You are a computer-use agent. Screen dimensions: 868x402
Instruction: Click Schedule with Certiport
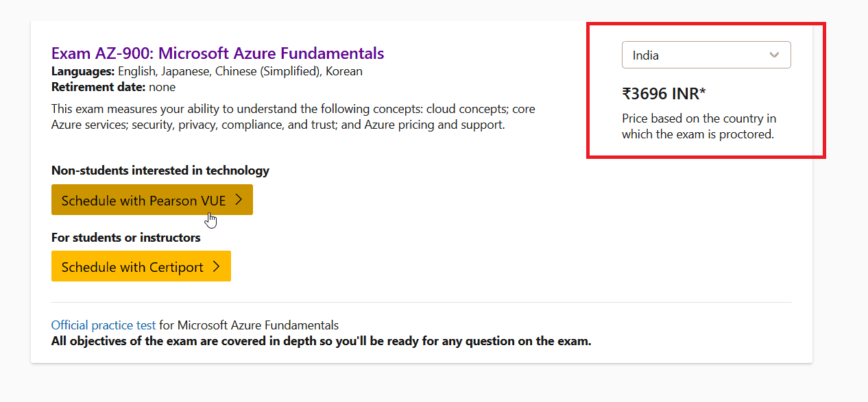click(x=134, y=266)
